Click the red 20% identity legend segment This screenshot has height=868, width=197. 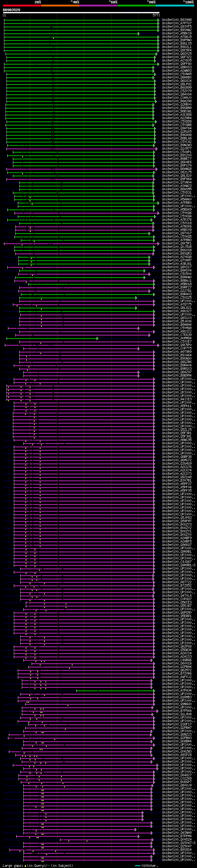click(x=22, y=6)
